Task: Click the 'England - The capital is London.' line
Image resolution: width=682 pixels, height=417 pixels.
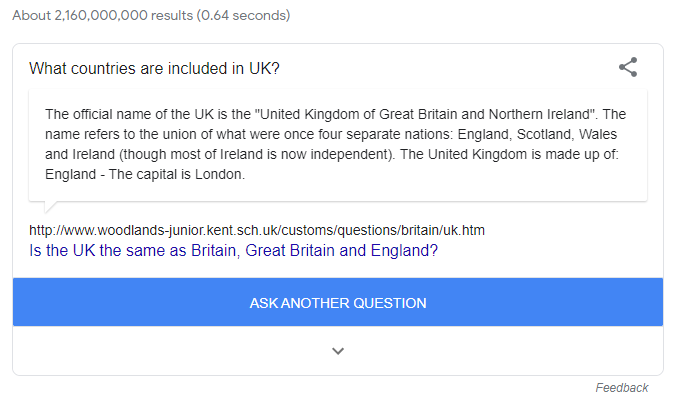Action: tap(145, 174)
